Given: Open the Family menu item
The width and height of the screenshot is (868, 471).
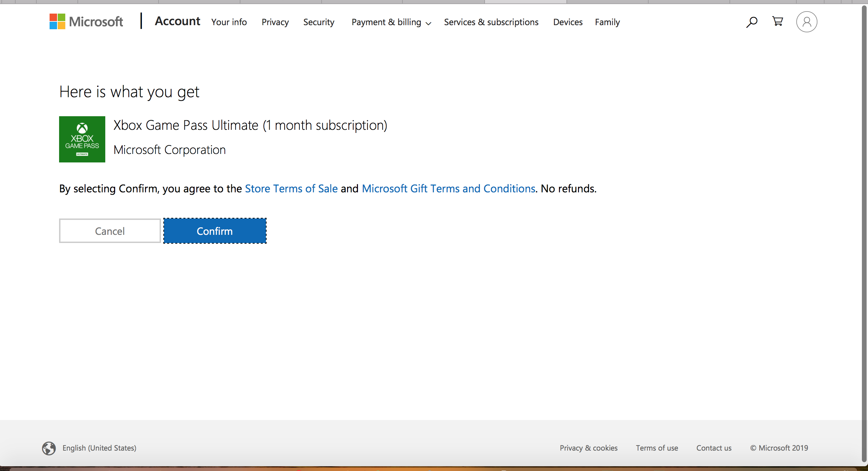Looking at the screenshot, I should coord(607,22).
